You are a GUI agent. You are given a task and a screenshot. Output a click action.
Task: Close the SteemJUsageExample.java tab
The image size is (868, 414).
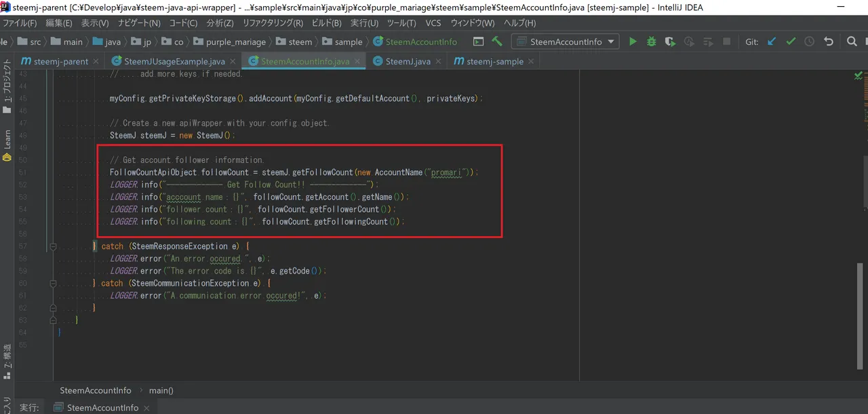[x=233, y=61]
